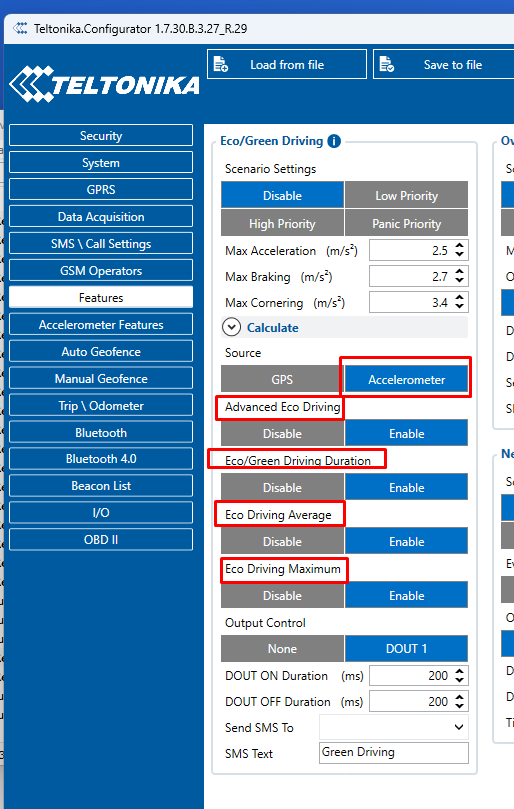Expand the Calculate chevron icon
Viewport: 514px width, 809px height.
click(231, 327)
